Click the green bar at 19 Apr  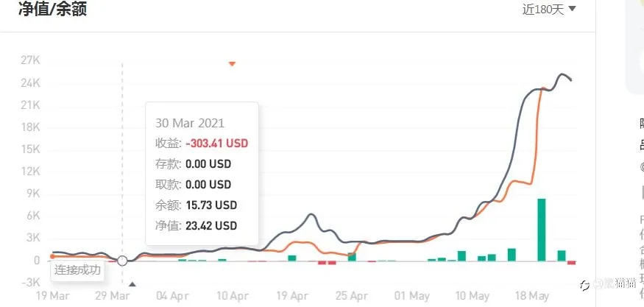coord(292,258)
